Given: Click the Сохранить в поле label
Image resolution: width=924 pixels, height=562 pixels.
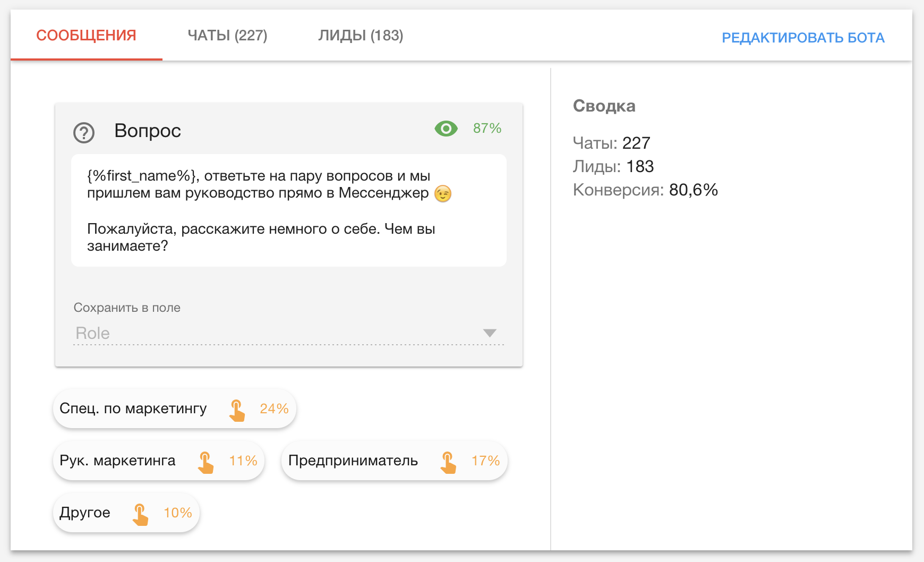Looking at the screenshot, I should [127, 308].
